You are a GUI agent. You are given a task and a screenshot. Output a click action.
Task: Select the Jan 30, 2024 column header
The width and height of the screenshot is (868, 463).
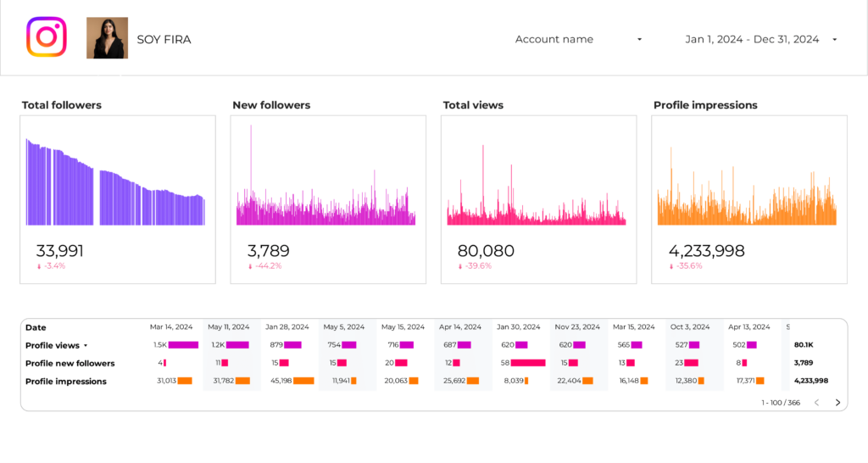(517, 326)
